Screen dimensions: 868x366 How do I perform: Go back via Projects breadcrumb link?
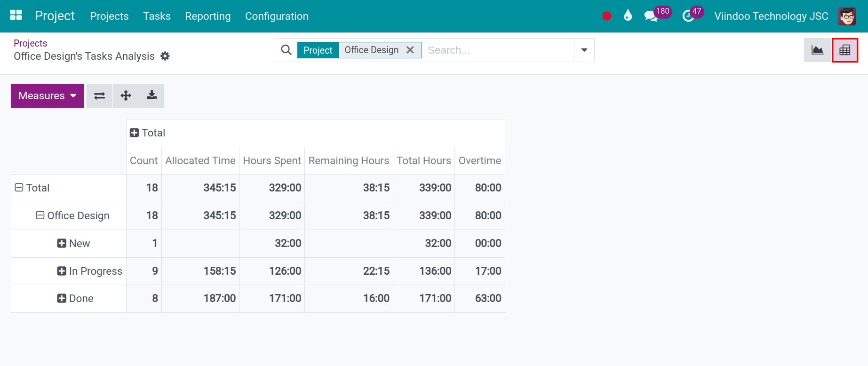[x=31, y=43]
